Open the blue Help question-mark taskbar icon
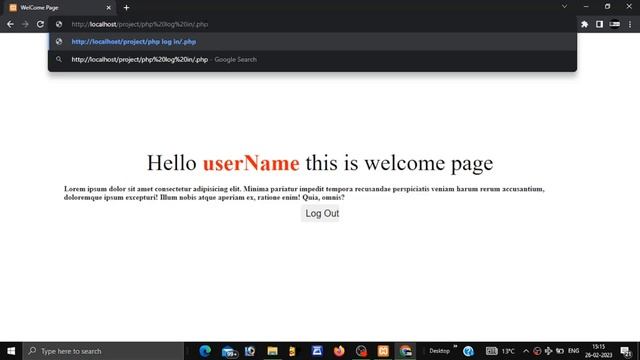The width and height of the screenshot is (640, 360). [468, 351]
